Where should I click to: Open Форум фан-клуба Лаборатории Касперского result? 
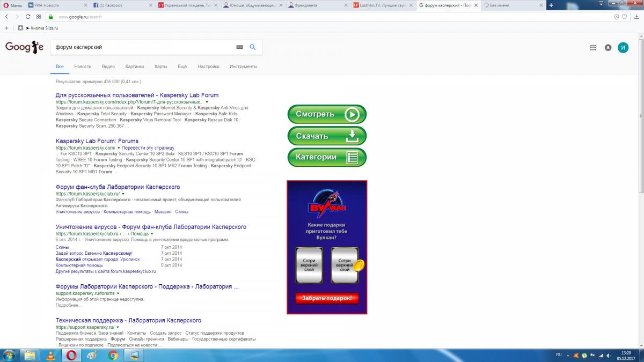[x=118, y=187]
